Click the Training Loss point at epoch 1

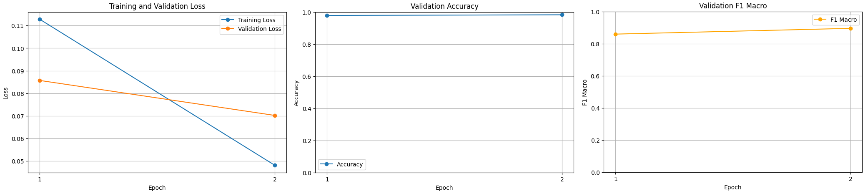tap(40, 19)
